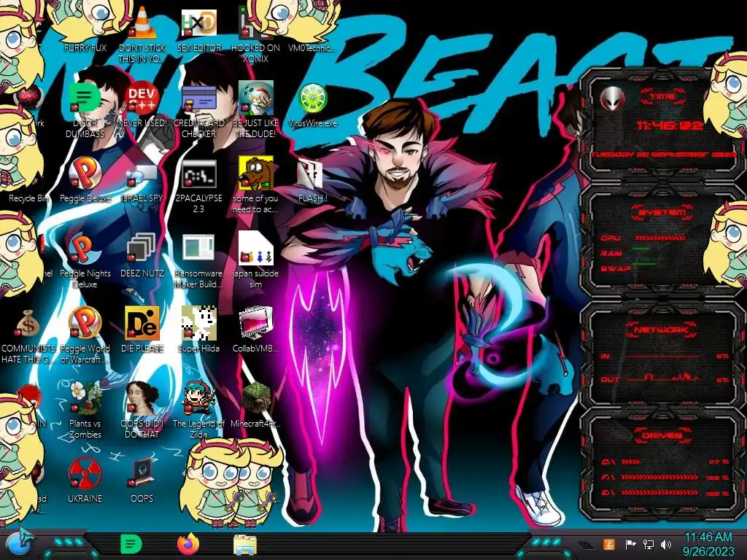Click the SWAP label in System widget
This screenshot has height=560, width=747.
615,268
